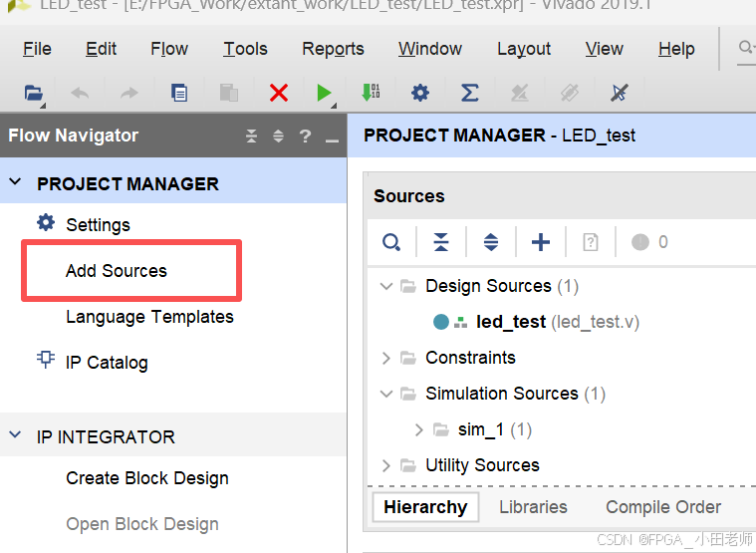This screenshot has height=553, width=756.
Task: Expand the sim_1 simulation set
Action: tap(419, 429)
